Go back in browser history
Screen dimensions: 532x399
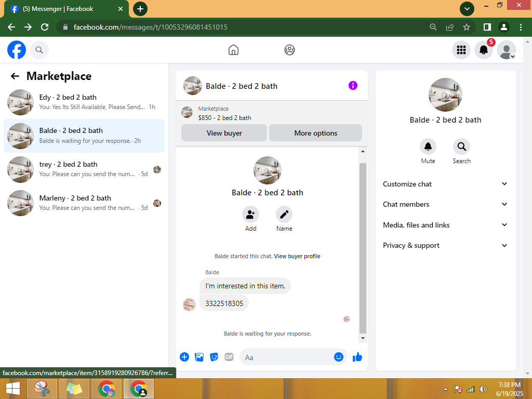11,27
